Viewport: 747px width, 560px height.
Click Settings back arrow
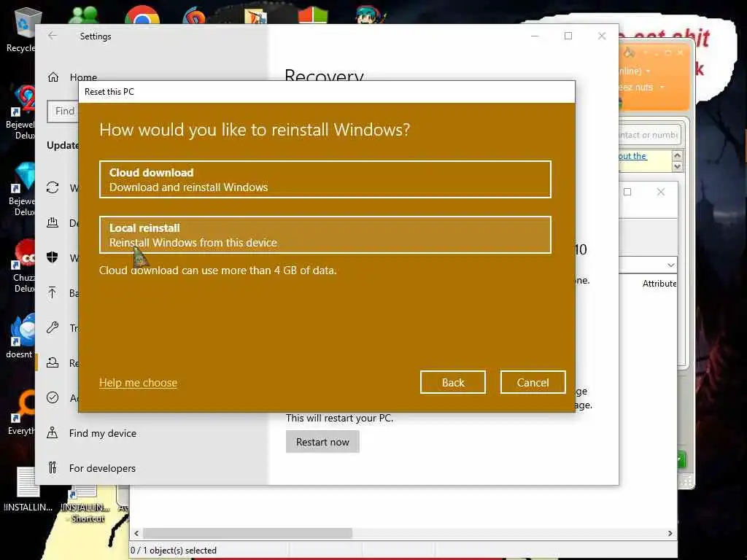[53, 36]
